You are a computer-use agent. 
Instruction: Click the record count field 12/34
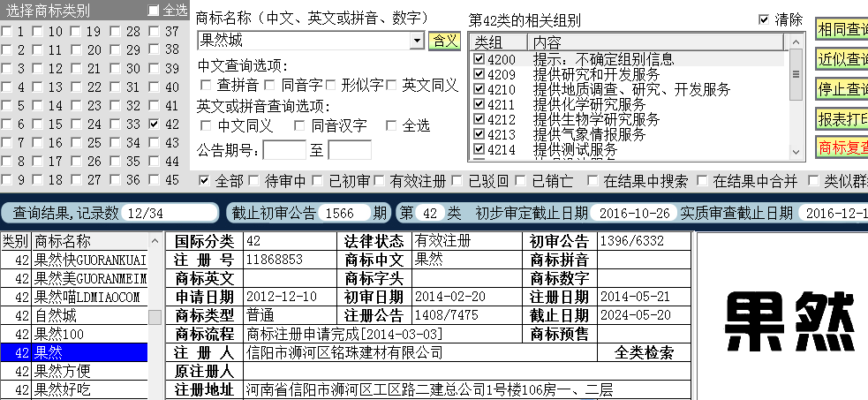(170, 213)
